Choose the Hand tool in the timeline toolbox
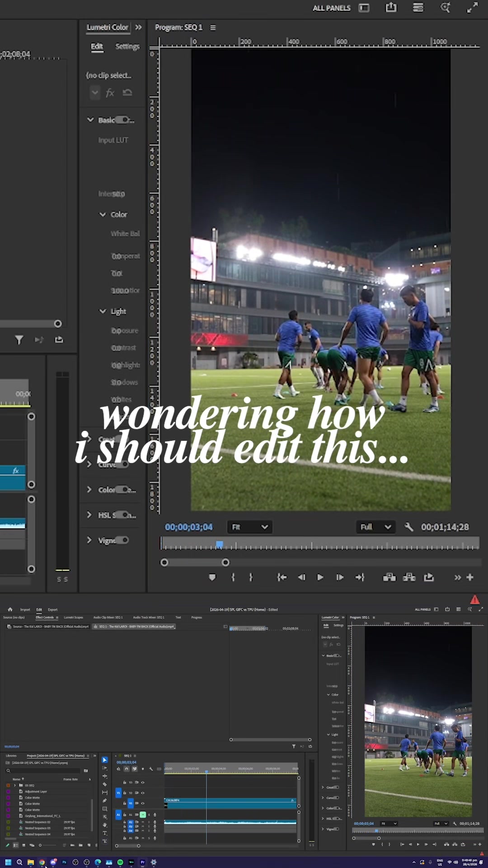Viewport: 488px width, 868px height. click(x=105, y=825)
